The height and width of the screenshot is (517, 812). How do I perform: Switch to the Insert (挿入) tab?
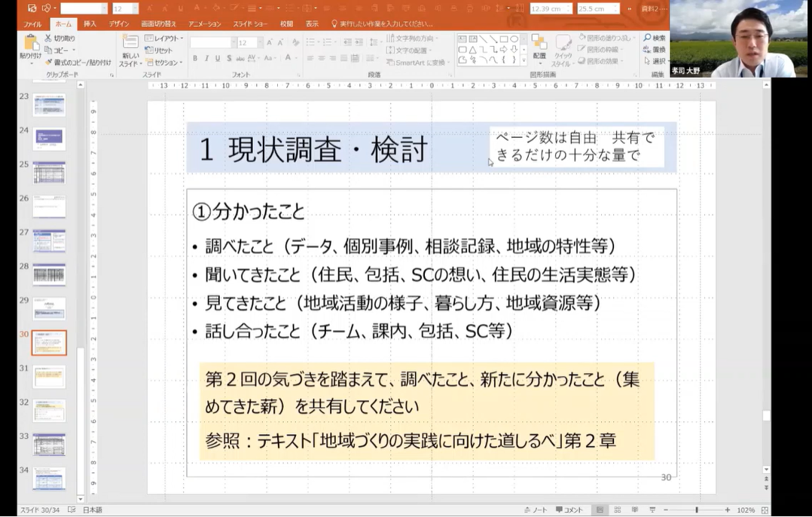(90, 24)
